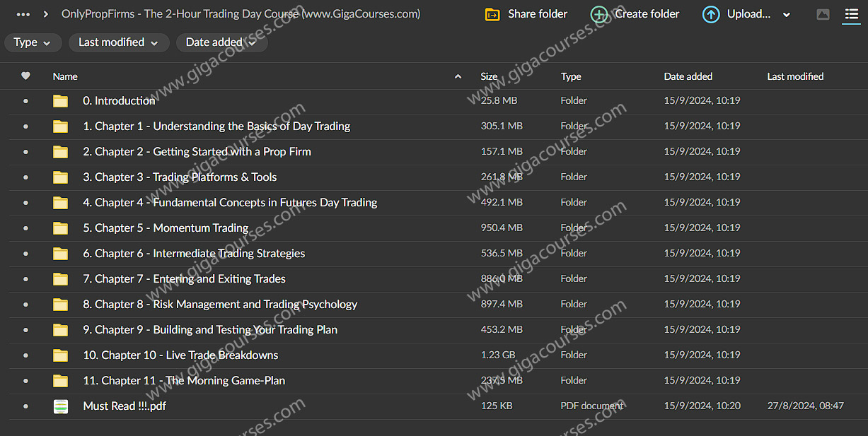Toggle the selection dot beside 0. Introduction
The height and width of the screenshot is (436, 868).
point(26,100)
